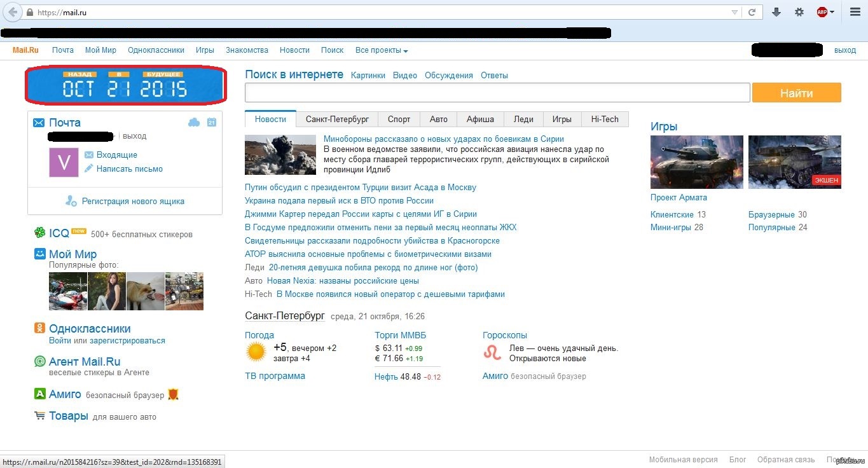Switch to the Авто tab

439,119
